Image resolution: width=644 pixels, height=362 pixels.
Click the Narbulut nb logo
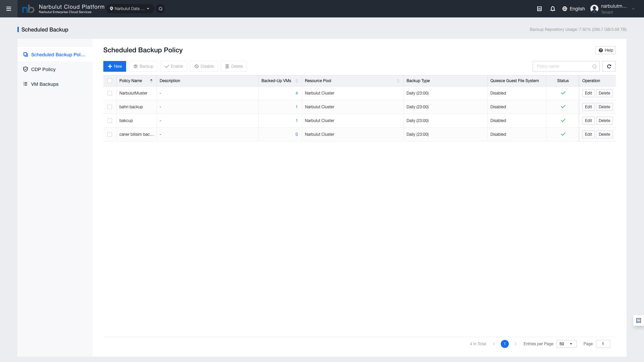28,9
